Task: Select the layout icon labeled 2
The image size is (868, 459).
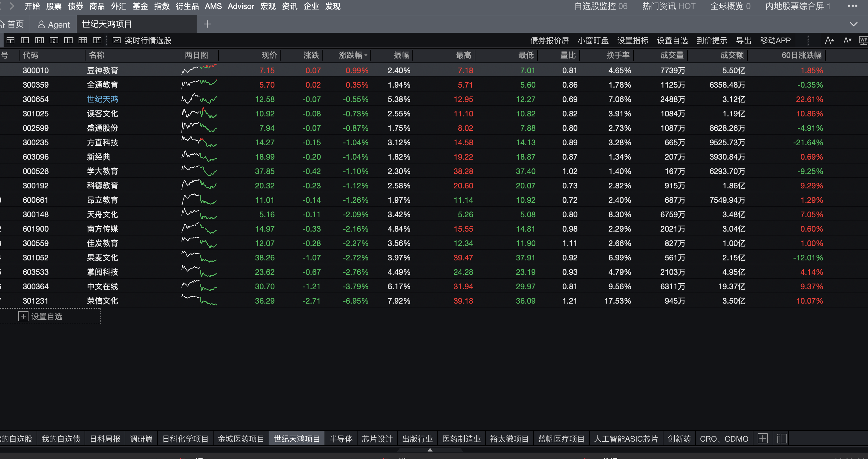Action: [x=54, y=40]
